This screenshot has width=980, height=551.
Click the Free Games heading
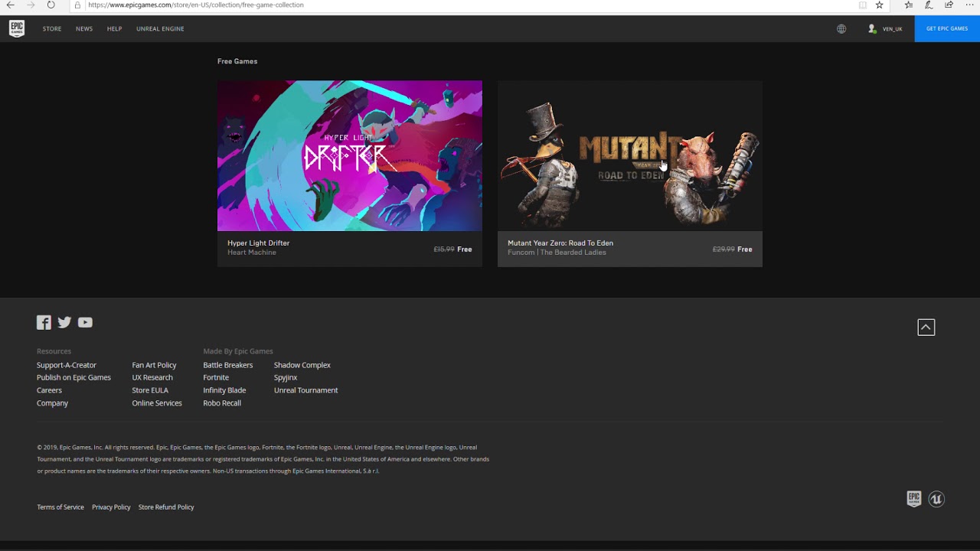tap(237, 61)
